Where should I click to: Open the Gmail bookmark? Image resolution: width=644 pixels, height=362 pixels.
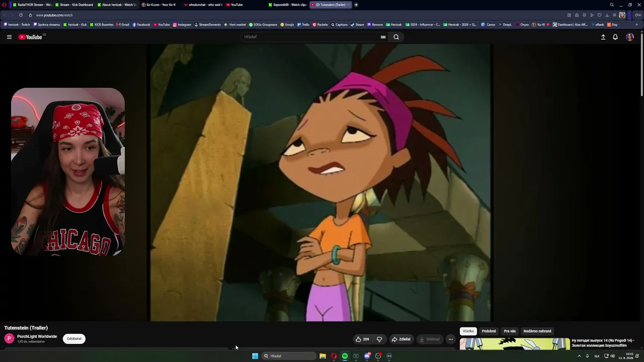tap(122, 24)
